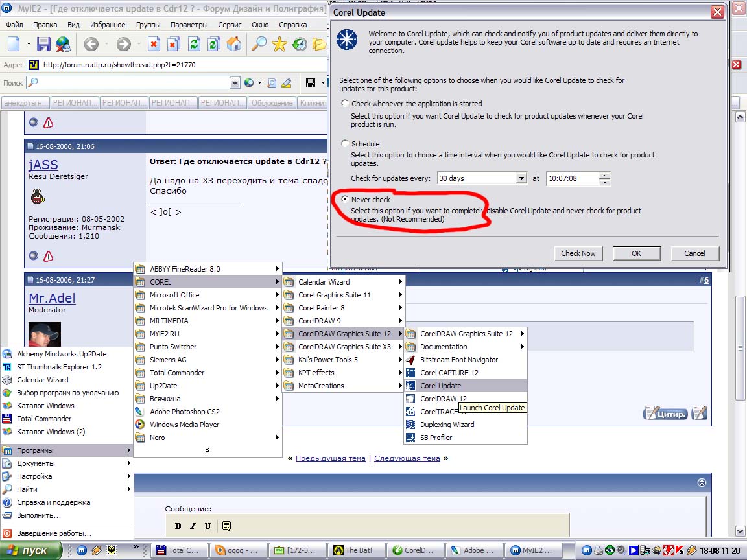Open the search box dropdown arrow

235,83
